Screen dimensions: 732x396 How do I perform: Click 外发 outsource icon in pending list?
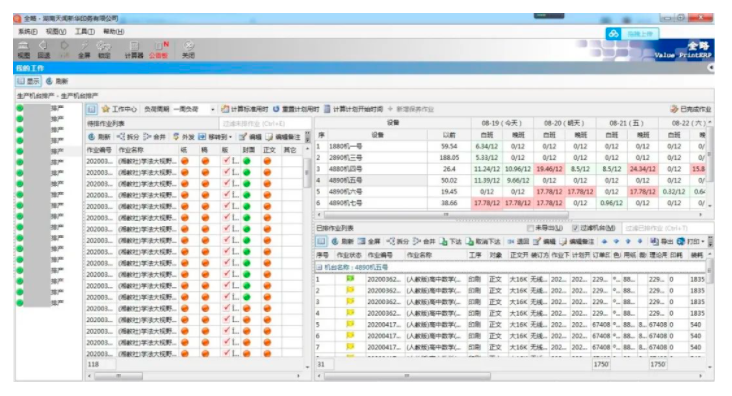(176, 137)
